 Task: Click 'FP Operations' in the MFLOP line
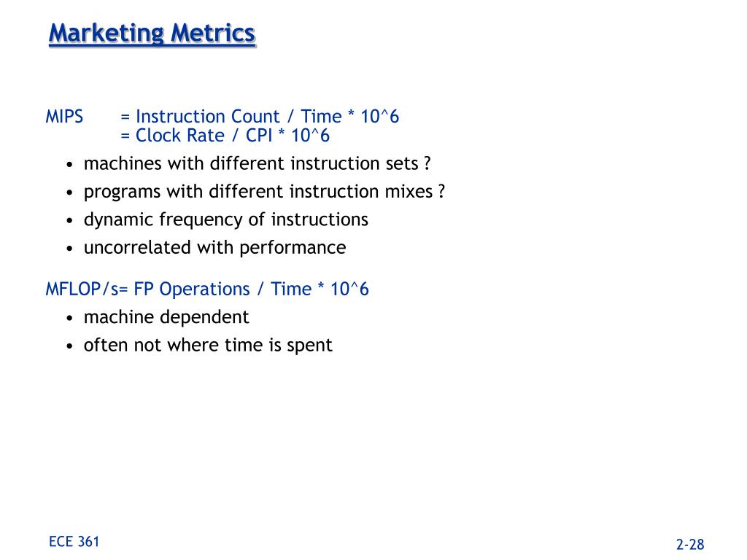[192, 289]
